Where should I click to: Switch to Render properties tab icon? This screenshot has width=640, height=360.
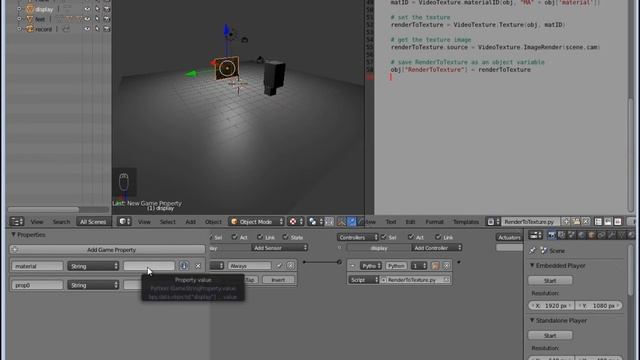click(x=552, y=235)
